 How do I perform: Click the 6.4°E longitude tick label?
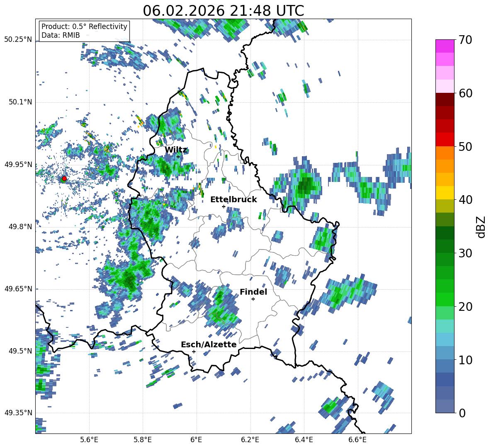click(304, 439)
